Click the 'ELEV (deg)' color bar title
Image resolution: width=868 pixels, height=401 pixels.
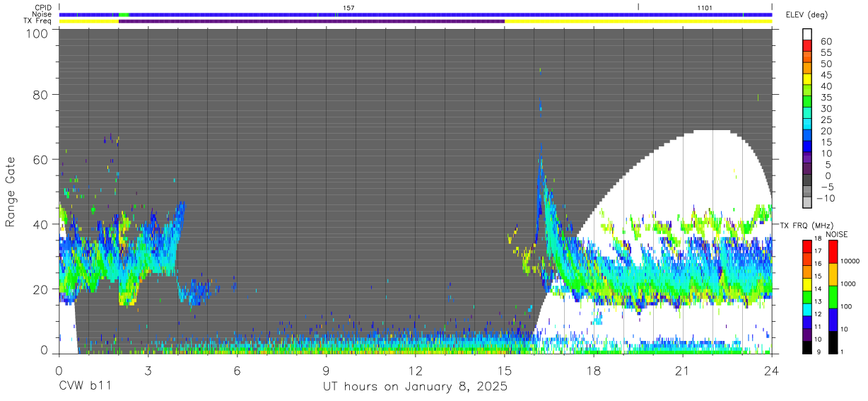pyautogui.click(x=807, y=14)
